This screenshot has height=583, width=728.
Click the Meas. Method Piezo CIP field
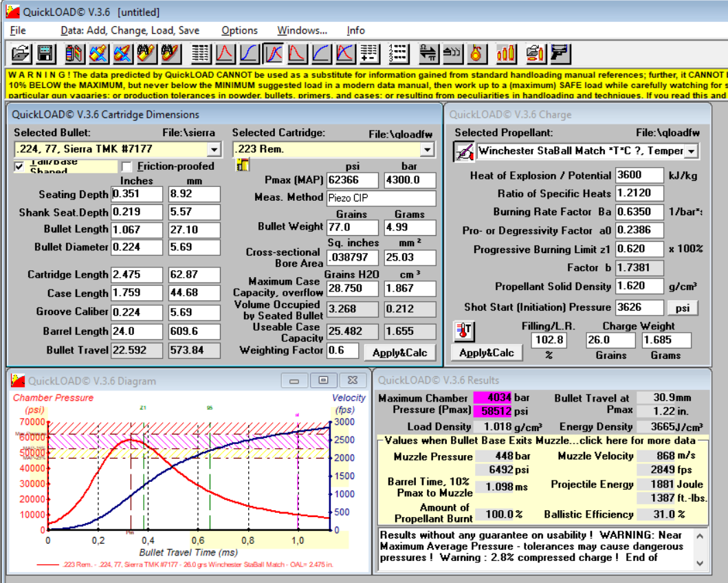tap(381, 198)
